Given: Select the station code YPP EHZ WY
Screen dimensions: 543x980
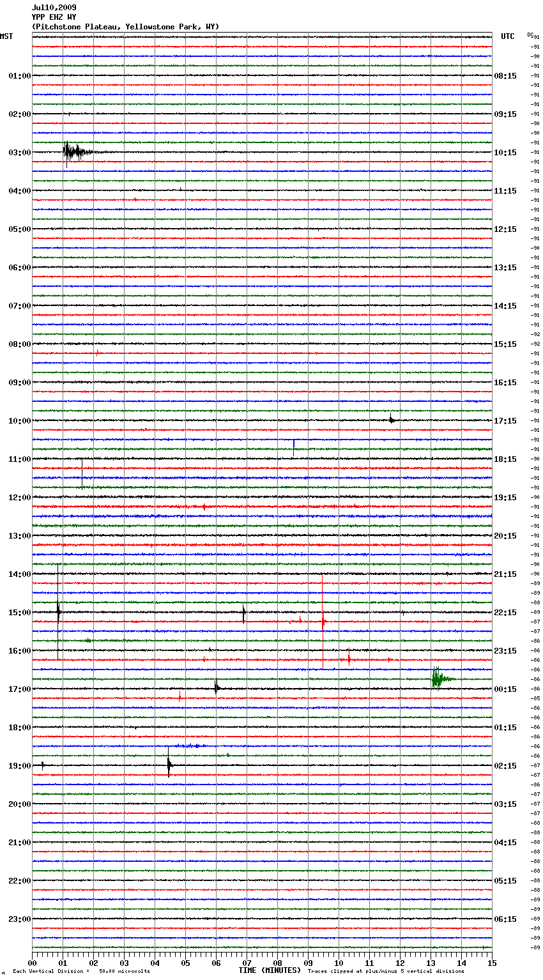Looking at the screenshot, I should click(x=54, y=17).
